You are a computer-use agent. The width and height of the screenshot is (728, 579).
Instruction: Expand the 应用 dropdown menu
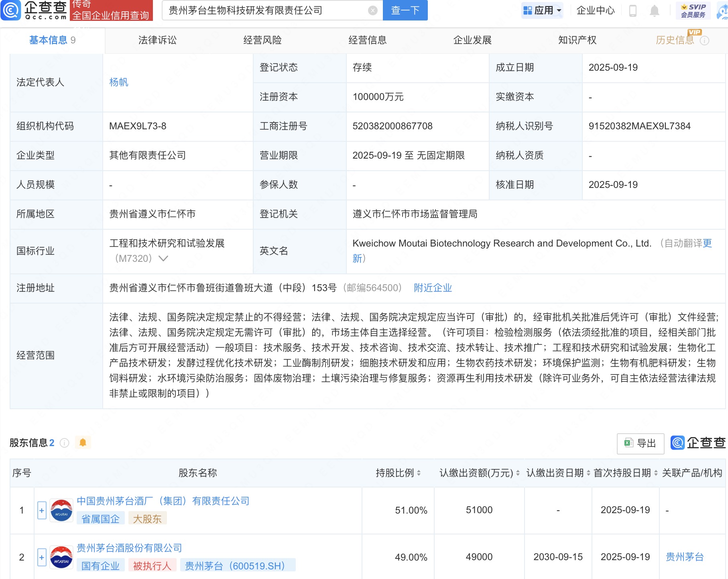(x=543, y=10)
